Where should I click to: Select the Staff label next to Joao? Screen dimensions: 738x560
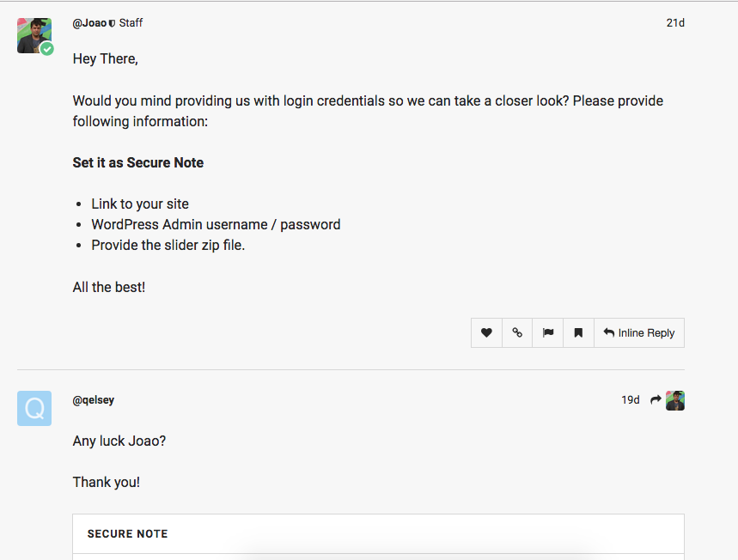[x=131, y=22]
